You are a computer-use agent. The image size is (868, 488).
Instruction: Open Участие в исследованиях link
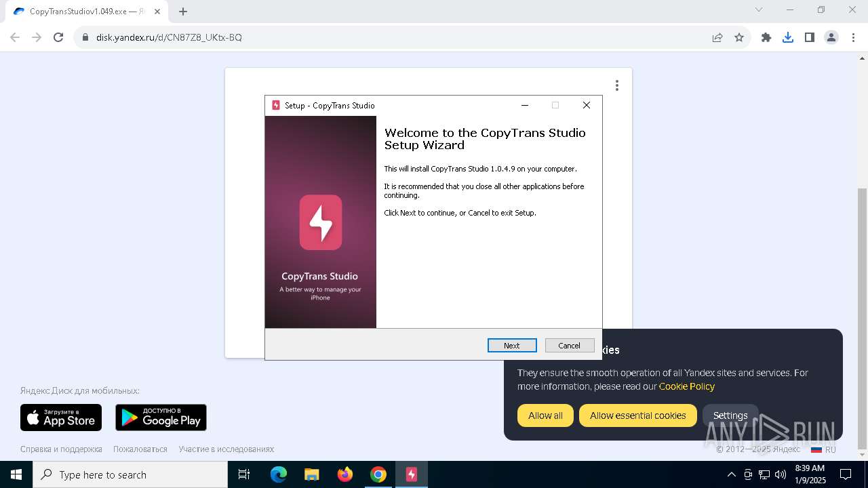[226, 449]
